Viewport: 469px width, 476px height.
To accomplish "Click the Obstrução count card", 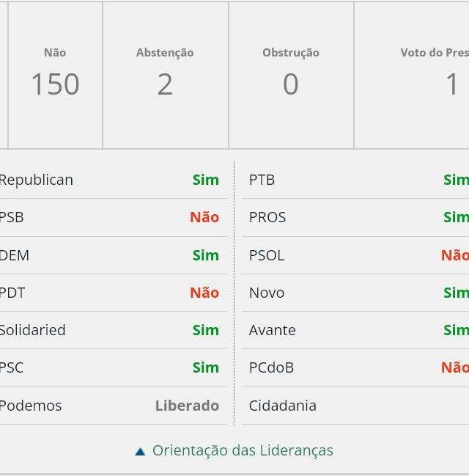I will coord(291,76).
